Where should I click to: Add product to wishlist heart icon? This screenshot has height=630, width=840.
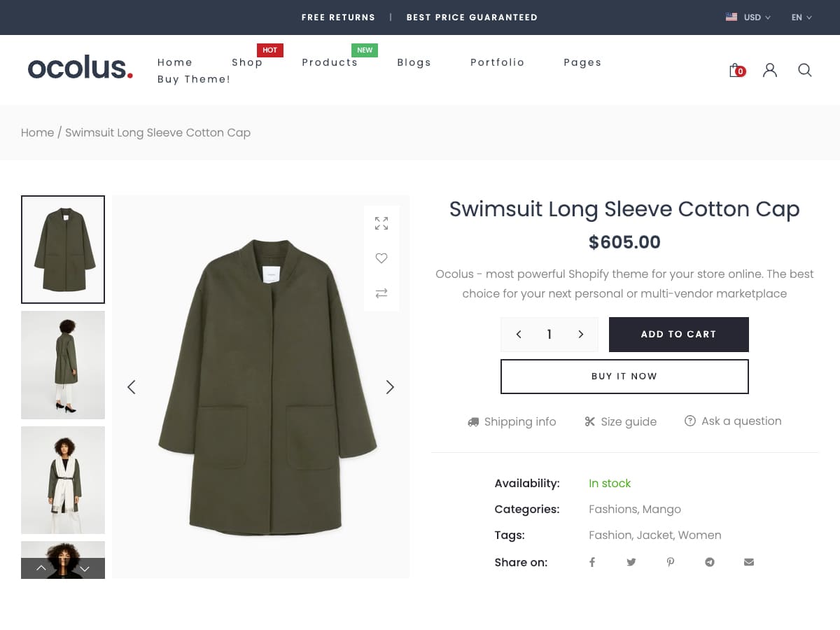(381, 258)
